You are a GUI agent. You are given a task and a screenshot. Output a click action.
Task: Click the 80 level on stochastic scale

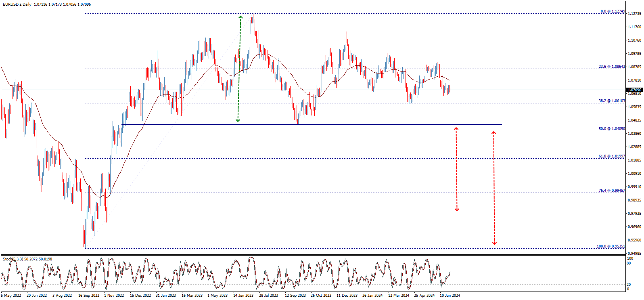pos(629,263)
